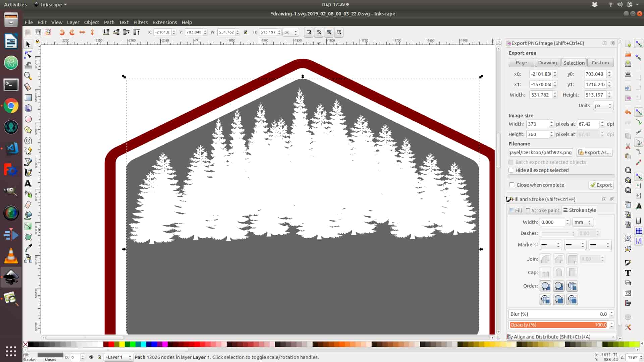Screen dimensions: 644x362
Task: Open stroke width mm unit dropdown
Action: tap(583, 222)
